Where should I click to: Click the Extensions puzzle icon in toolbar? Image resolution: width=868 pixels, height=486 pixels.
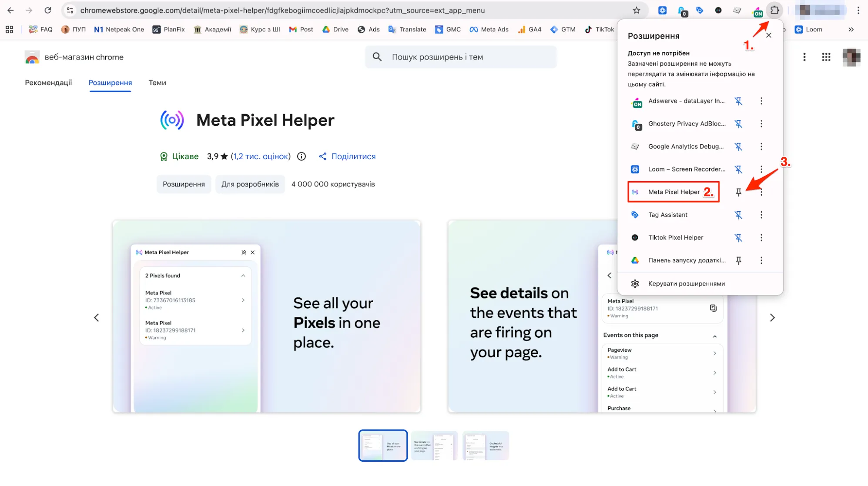click(774, 10)
